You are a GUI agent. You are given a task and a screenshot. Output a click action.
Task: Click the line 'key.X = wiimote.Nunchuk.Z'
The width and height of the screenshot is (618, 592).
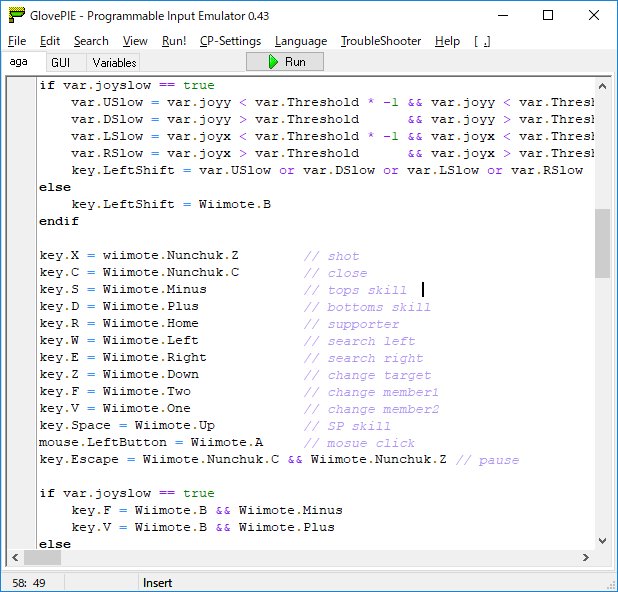(x=139, y=255)
